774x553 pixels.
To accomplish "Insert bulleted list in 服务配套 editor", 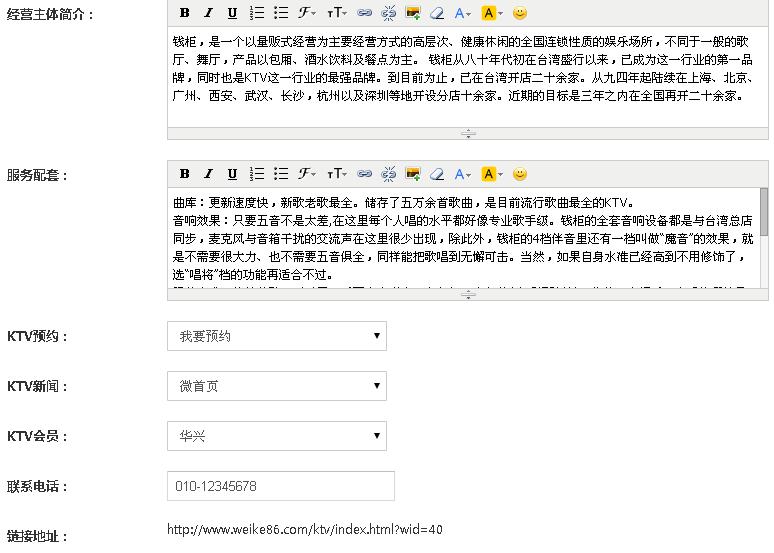I will point(281,174).
